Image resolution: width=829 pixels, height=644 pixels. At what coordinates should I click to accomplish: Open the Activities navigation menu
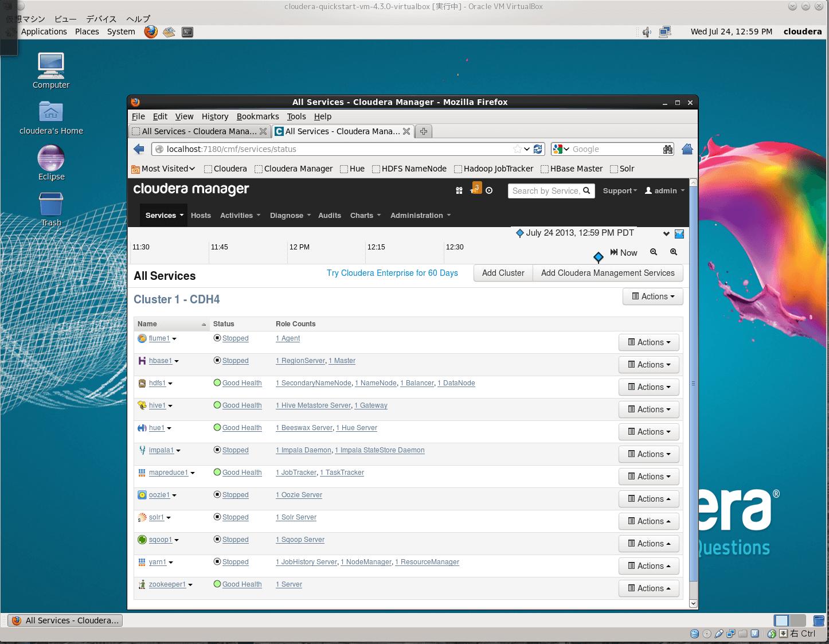pos(240,216)
